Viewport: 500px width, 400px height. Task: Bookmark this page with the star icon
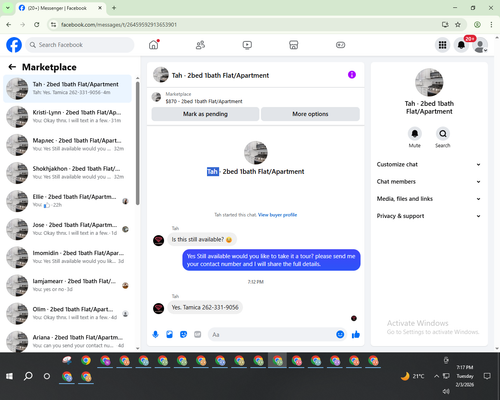pyautogui.click(x=458, y=24)
